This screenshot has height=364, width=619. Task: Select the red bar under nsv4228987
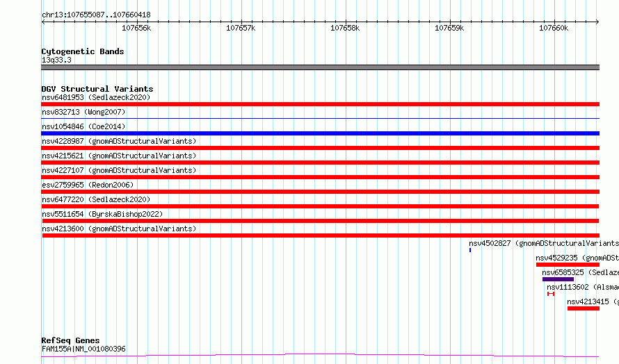coord(320,148)
